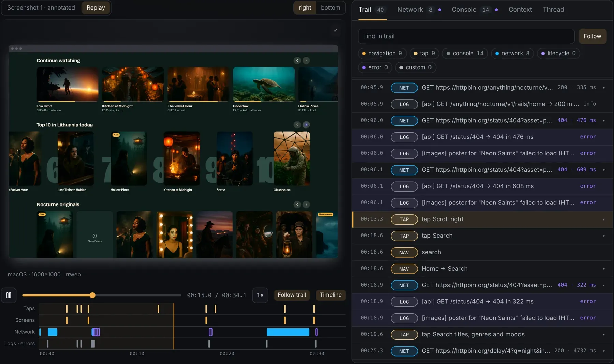This screenshot has height=364, width=614.
Task: Click the Undertow turtle thumbnail
Action: click(264, 84)
